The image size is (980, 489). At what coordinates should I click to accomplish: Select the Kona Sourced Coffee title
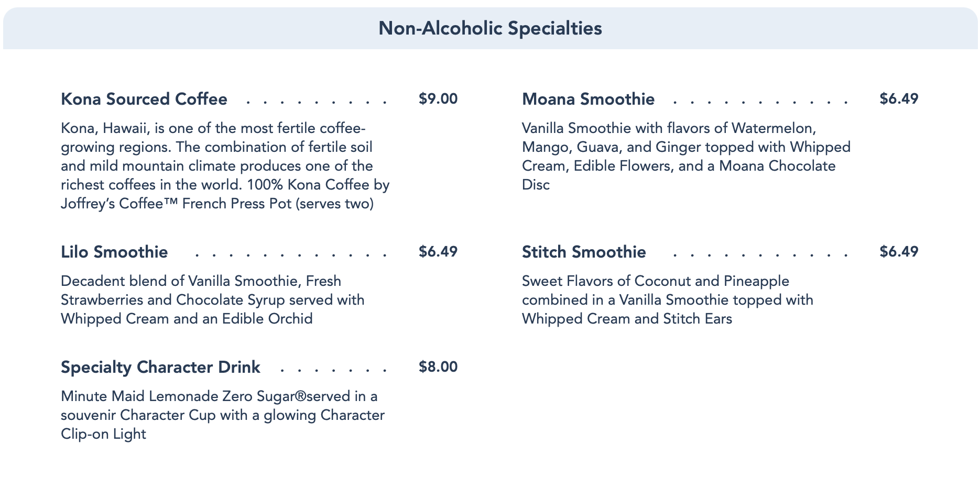tap(144, 99)
